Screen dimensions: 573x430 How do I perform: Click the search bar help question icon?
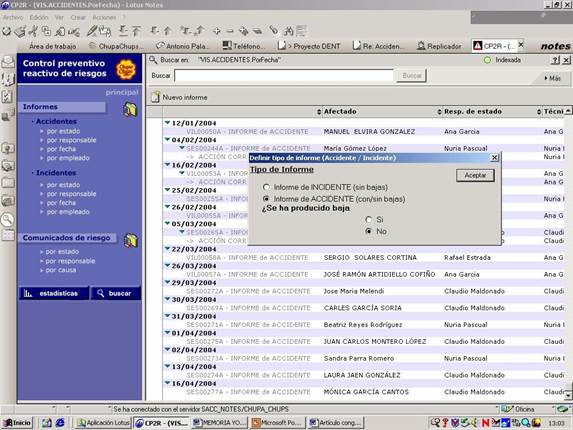click(555, 60)
